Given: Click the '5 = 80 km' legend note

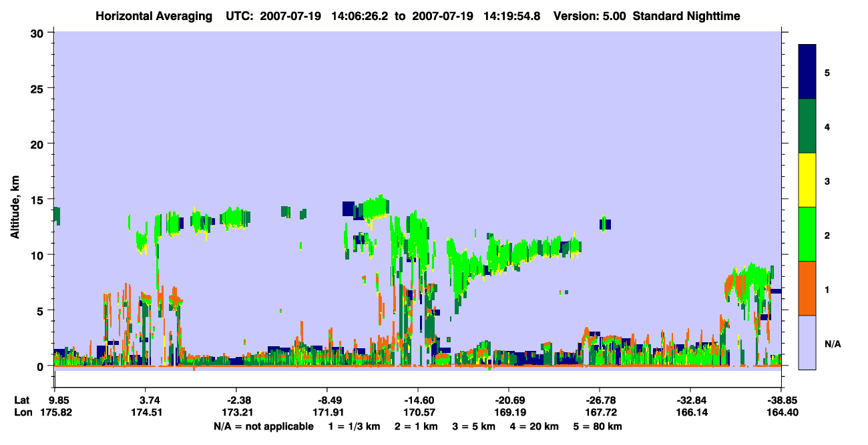Looking at the screenshot, I should (x=598, y=426).
